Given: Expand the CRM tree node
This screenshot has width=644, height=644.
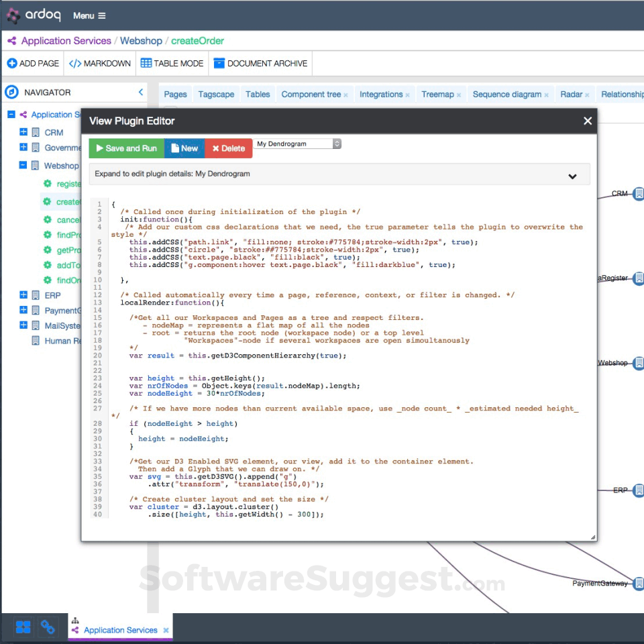Looking at the screenshot, I should (23, 132).
